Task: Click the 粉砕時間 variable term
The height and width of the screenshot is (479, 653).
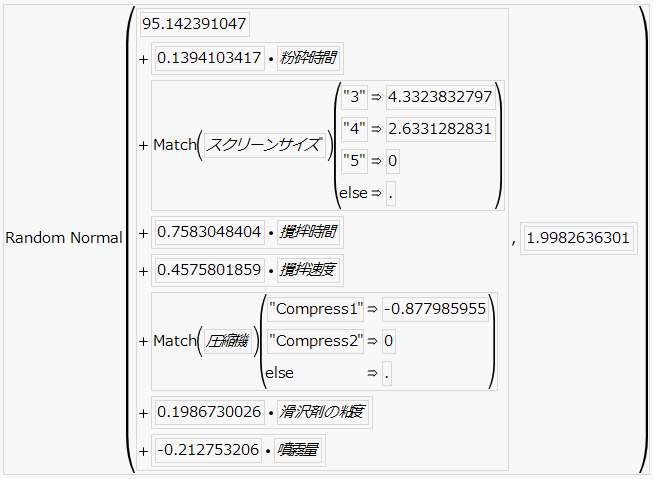Action: tap(308, 58)
